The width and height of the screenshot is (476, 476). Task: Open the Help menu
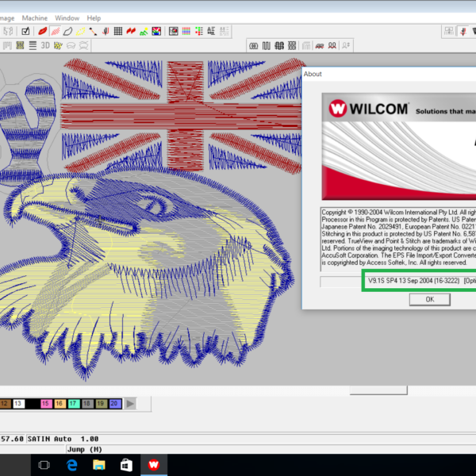point(94,17)
